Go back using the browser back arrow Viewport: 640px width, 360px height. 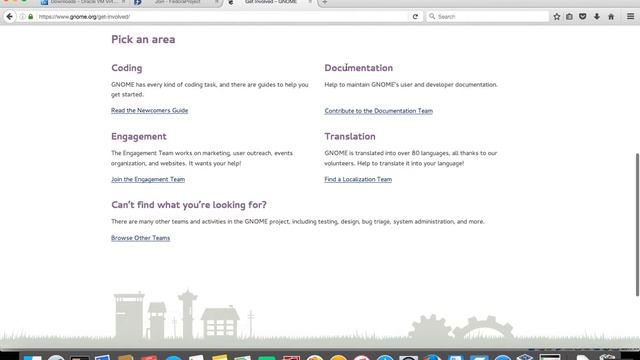click(9, 17)
